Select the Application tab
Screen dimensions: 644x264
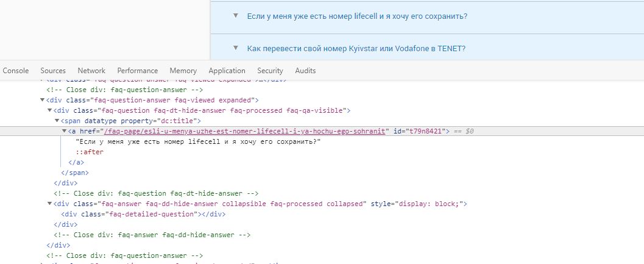coord(227,71)
